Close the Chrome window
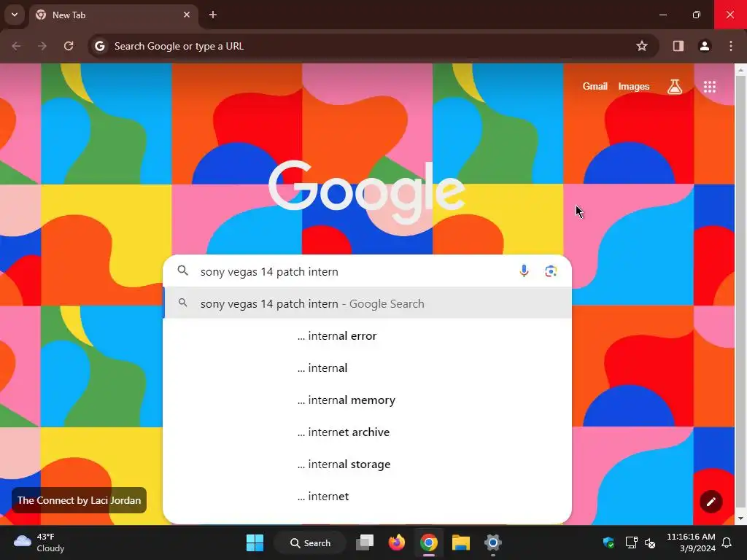Viewport: 747px width, 560px height. coord(729,15)
